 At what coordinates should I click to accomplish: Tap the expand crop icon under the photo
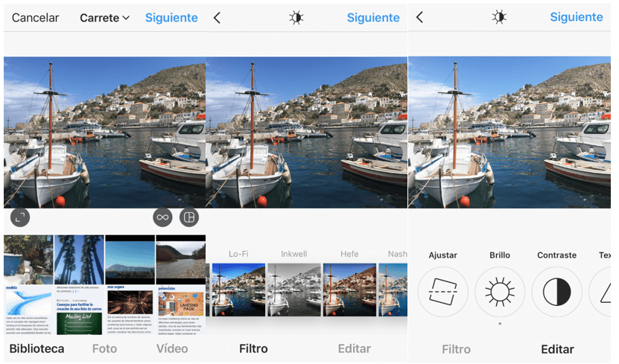click(x=21, y=217)
